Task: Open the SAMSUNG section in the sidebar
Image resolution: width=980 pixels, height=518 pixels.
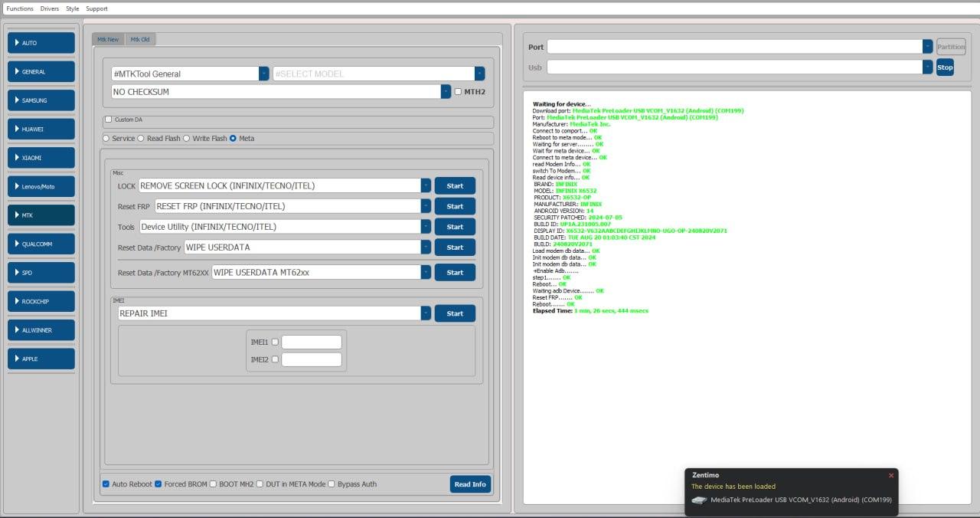Action: coord(41,100)
